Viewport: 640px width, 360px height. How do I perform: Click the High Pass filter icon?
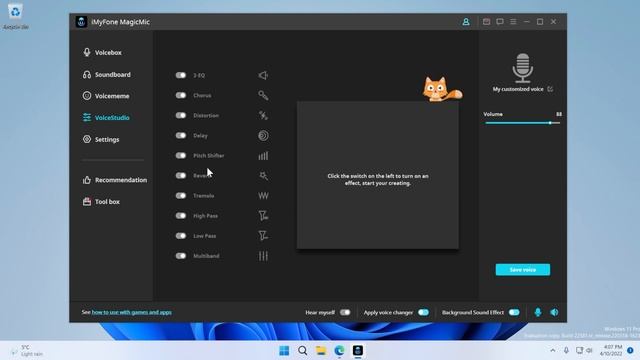tap(263, 216)
